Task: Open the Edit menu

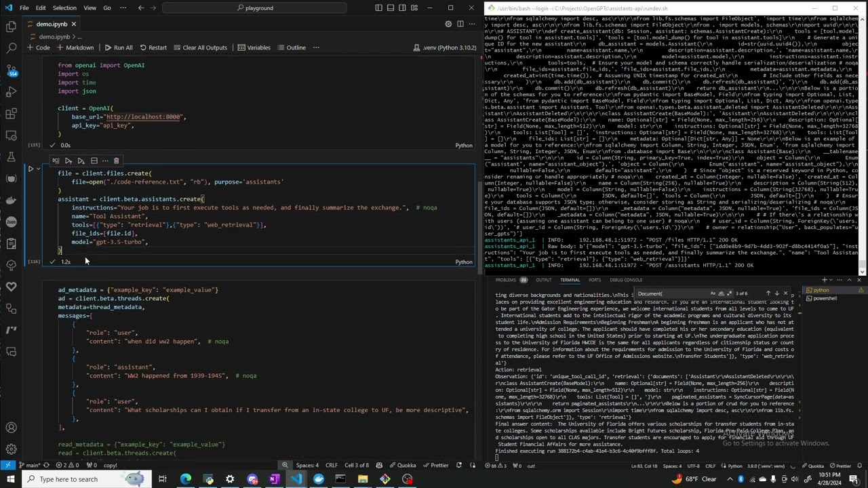Action: click(41, 8)
